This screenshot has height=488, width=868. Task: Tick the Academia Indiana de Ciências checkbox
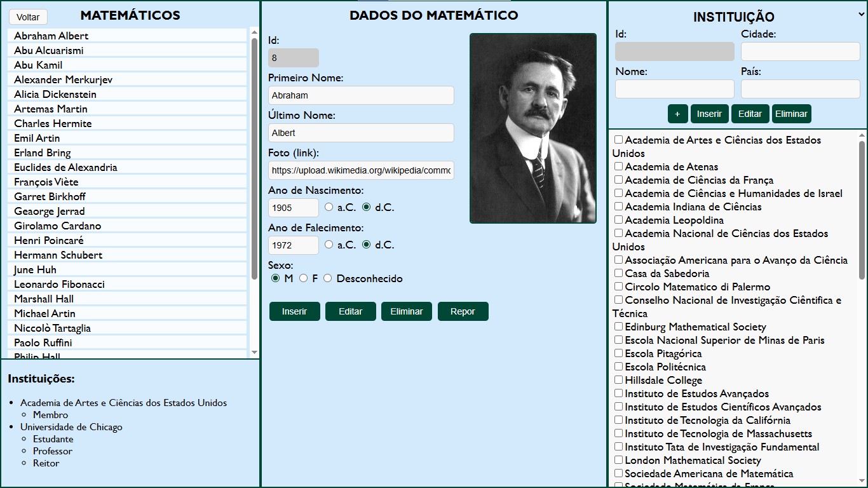tap(618, 207)
